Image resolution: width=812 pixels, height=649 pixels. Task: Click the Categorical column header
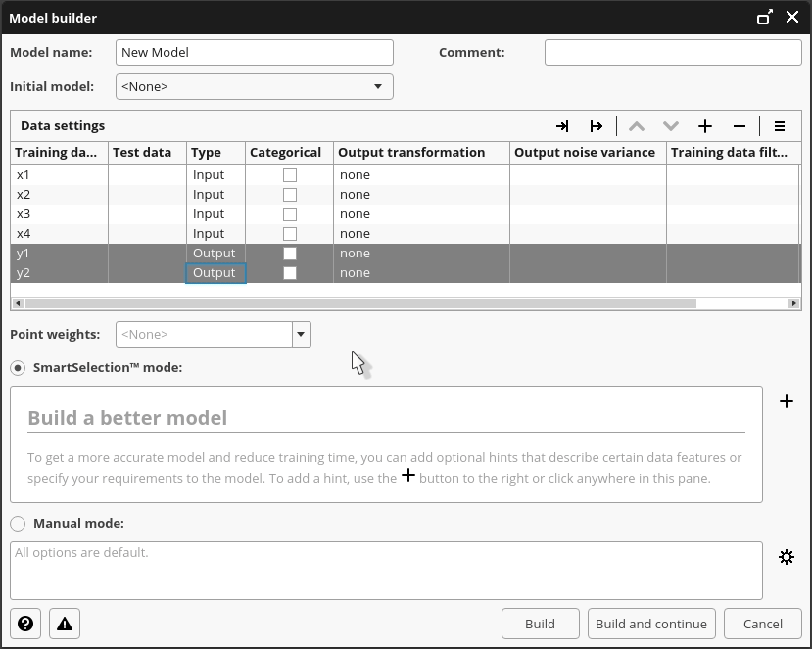[x=289, y=153]
